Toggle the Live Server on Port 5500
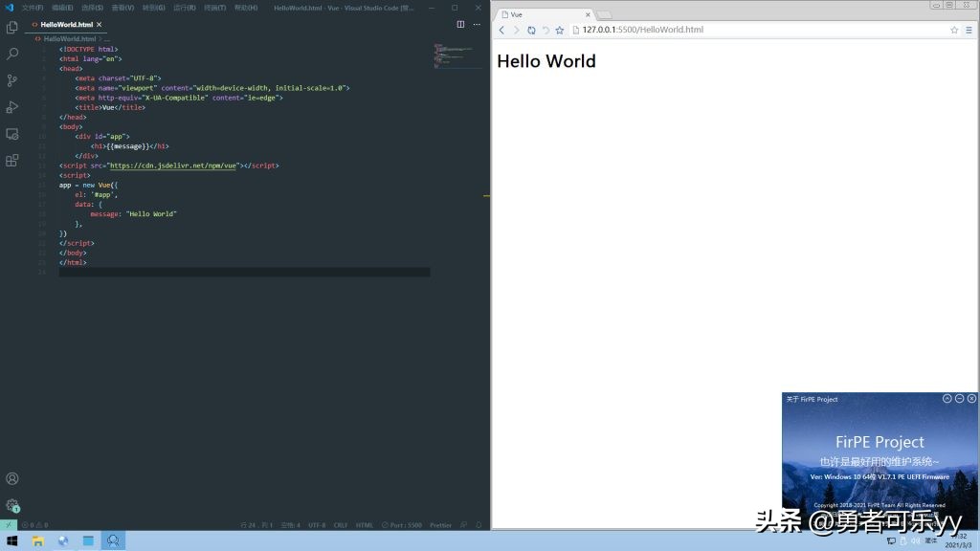 click(x=401, y=525)
